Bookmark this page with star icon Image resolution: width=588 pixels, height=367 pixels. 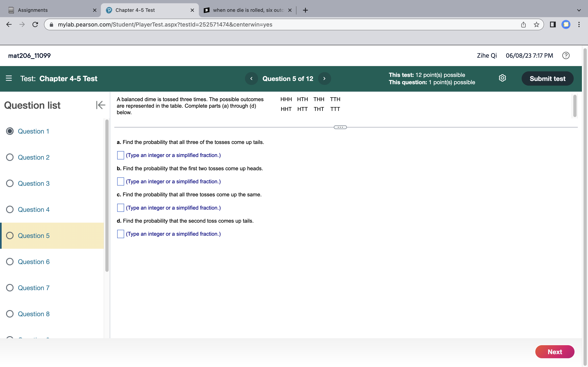click(537, 24)
